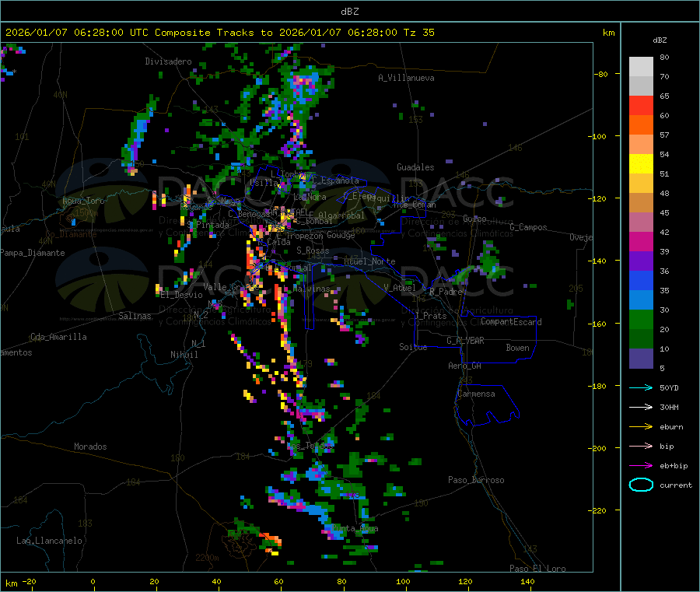The height and width of the screenshot is (592, 700).
Task: Click the 30HM white arrow legend icon
Action: pos(641,407)
